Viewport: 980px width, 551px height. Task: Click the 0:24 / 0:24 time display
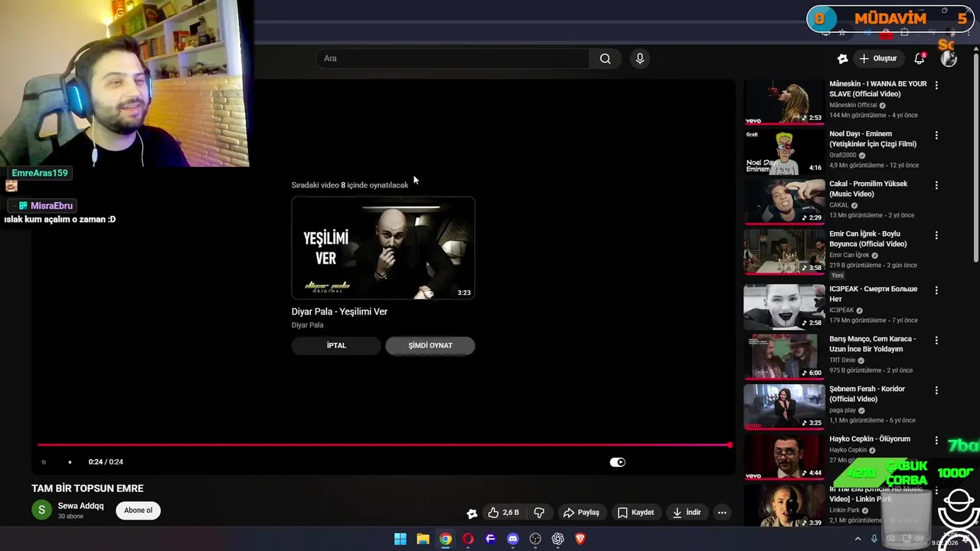click(x=106, y=462)
